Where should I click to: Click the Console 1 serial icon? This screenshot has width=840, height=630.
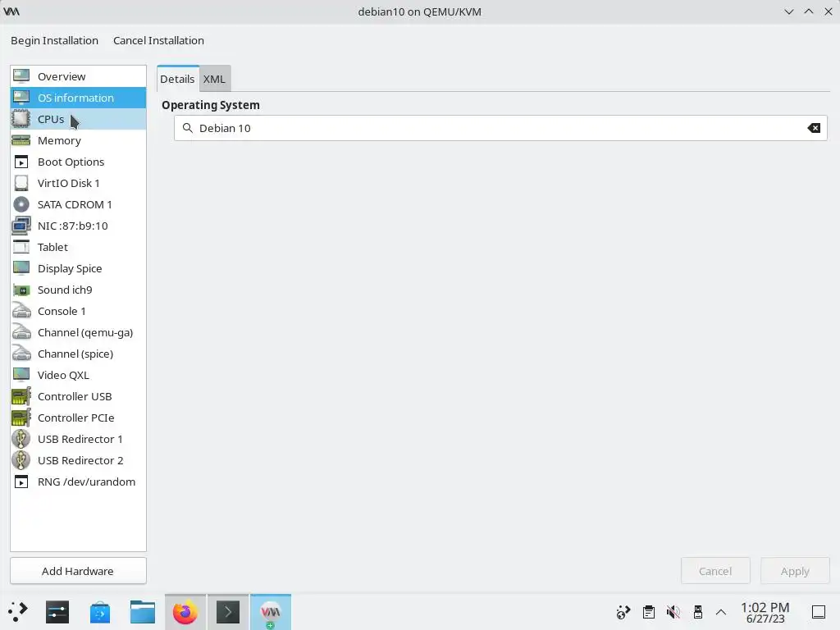21,311
